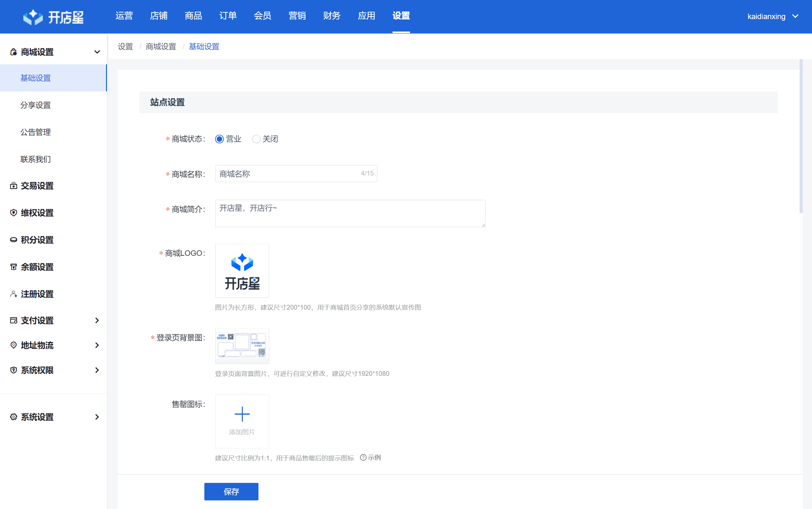Collapse the 商城设置 sidebar section
The width and height of the screenshot is (812, 509).
97,52
